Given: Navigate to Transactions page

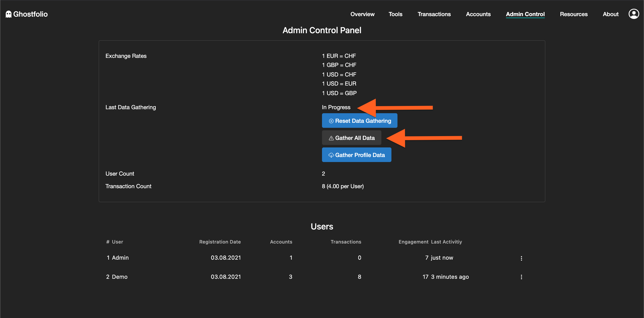Looking at the screenshot, I should point(434,14).
